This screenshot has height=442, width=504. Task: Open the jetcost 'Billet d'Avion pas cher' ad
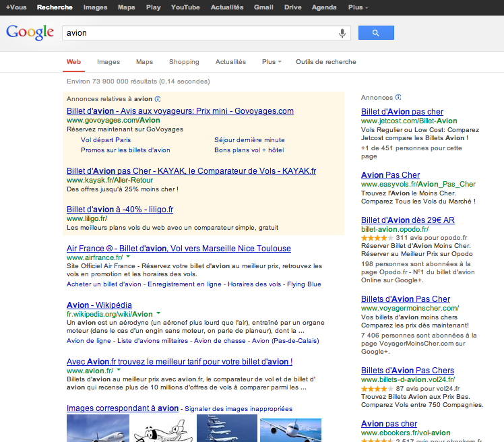click(x=402, y=112)
